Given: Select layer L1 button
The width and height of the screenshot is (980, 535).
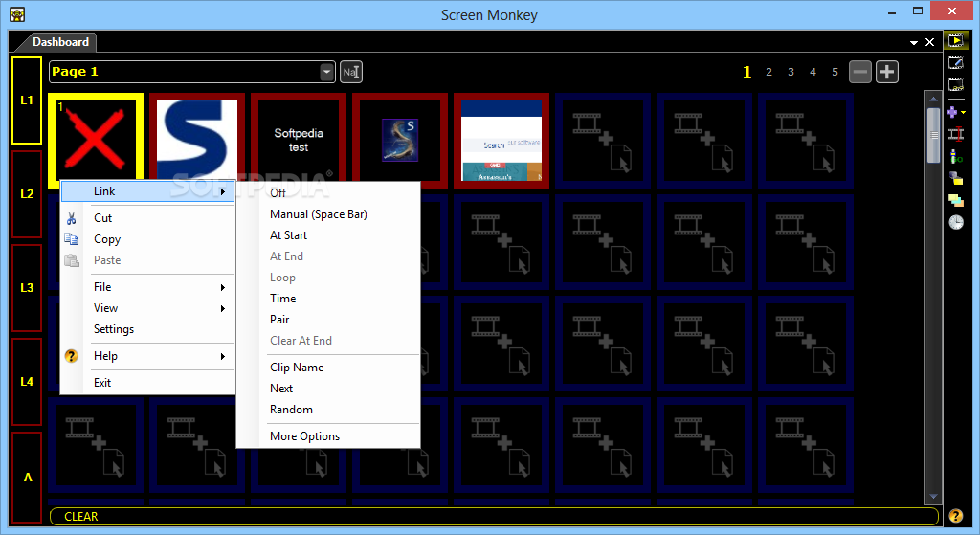Looking at the screenshot, I should (x=27, y=100).
